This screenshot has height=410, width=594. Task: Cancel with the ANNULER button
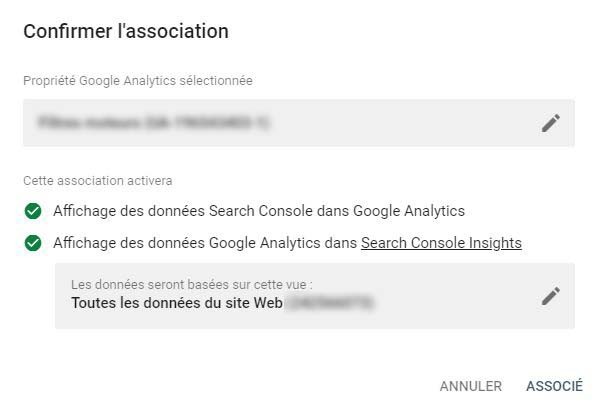point(471,386)
